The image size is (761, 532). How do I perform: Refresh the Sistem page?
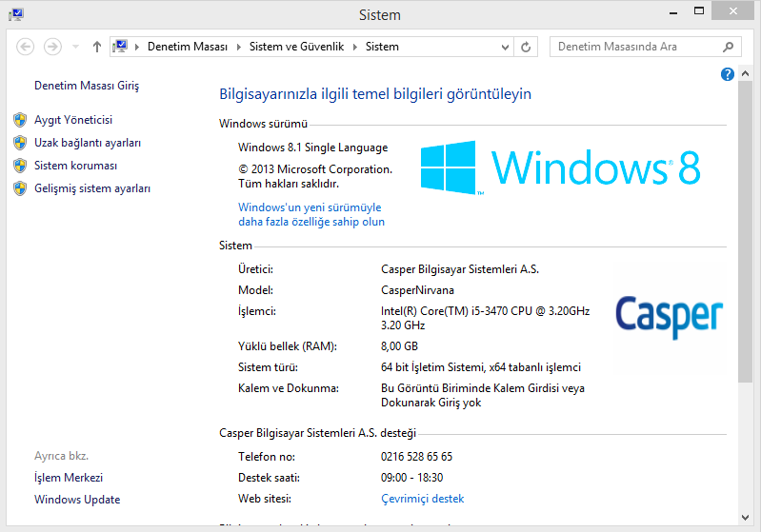click(x=527, y=47)
